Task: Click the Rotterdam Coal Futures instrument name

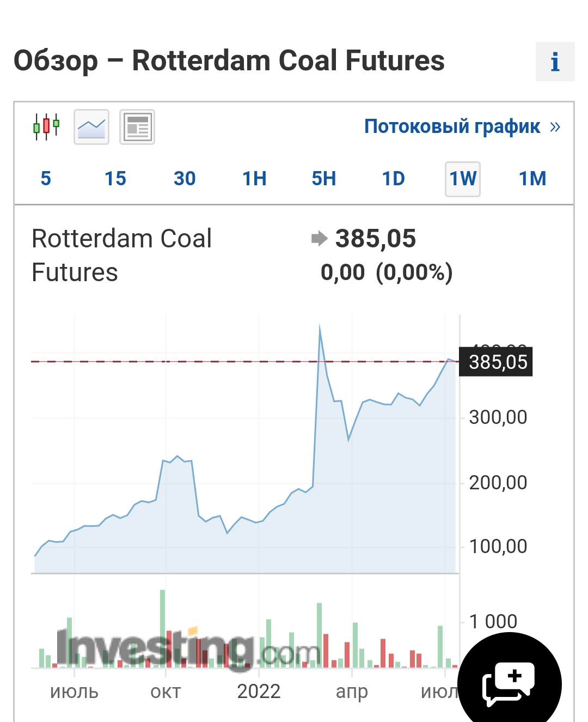Action: tap(122, 255)
